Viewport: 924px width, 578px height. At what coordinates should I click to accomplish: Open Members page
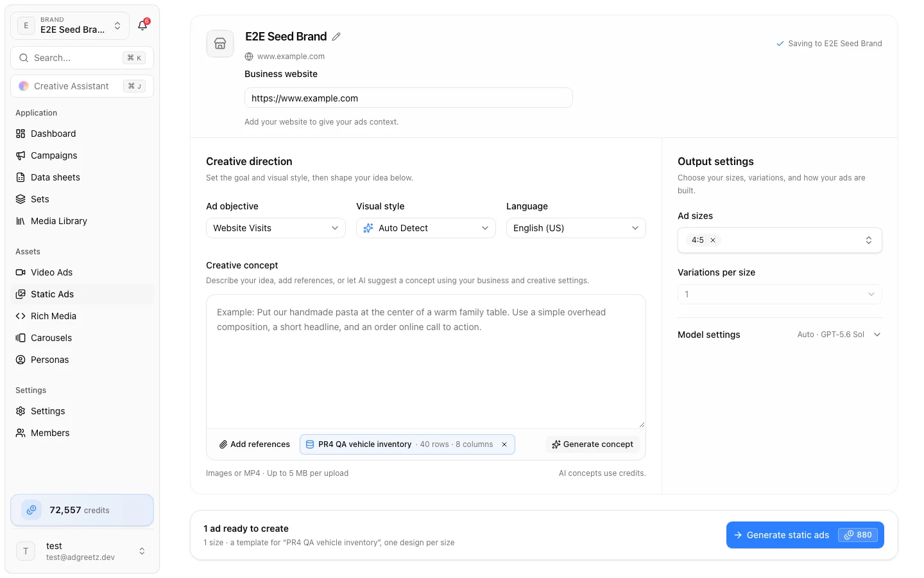click(82, 433)
